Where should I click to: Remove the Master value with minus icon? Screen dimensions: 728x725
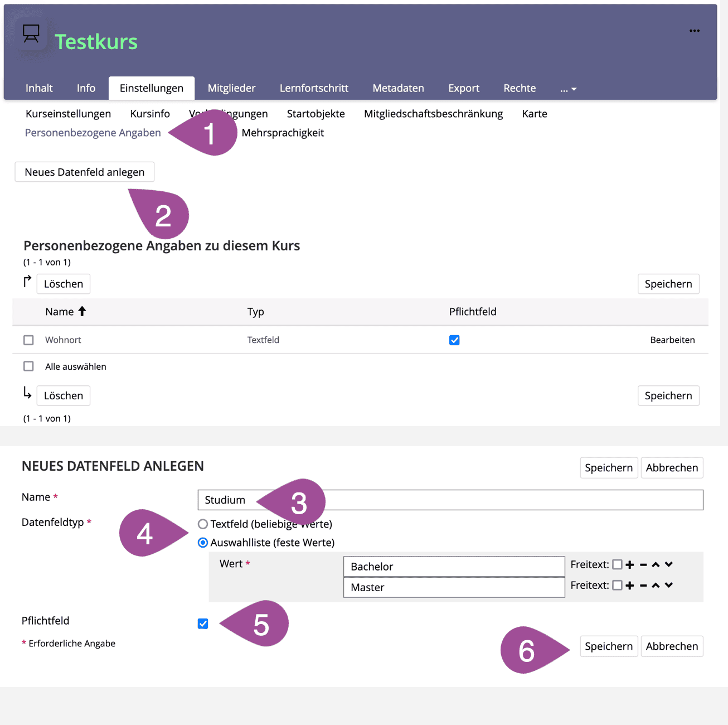pos(643,586)
